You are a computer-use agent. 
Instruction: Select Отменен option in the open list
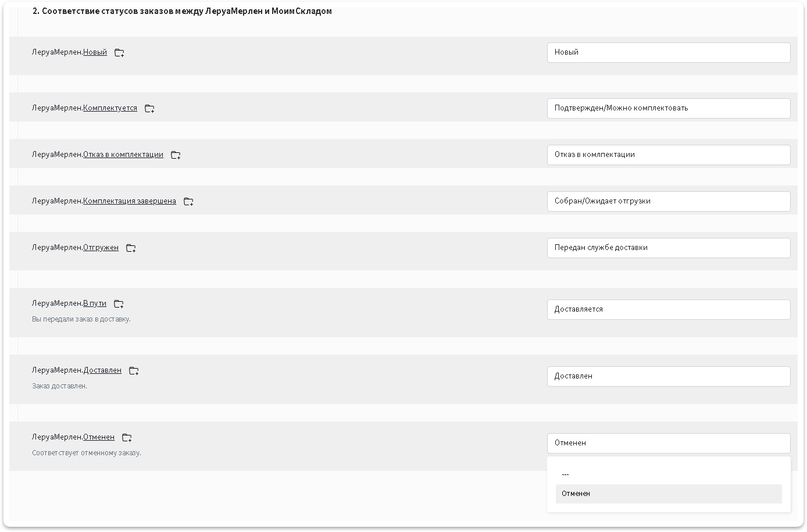click(x=668, y=494)
